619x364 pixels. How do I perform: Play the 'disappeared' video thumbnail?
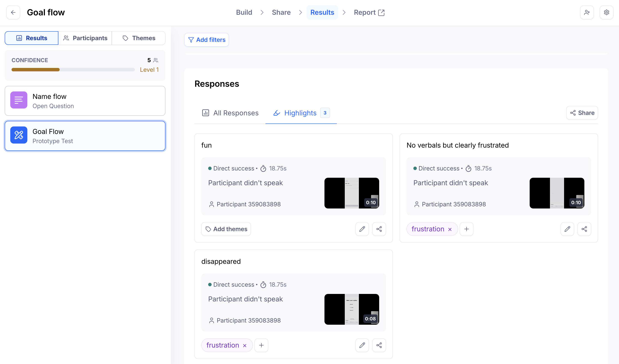(x=352, y=309)
